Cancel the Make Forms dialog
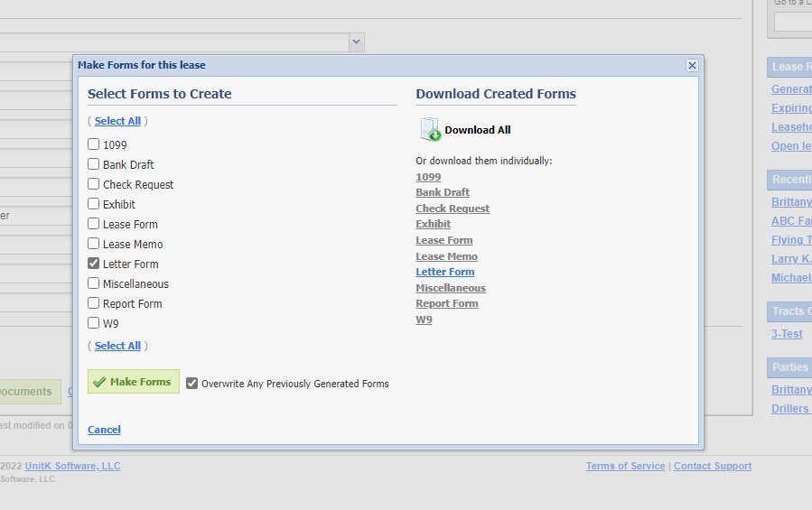 [x=104, y=430]
